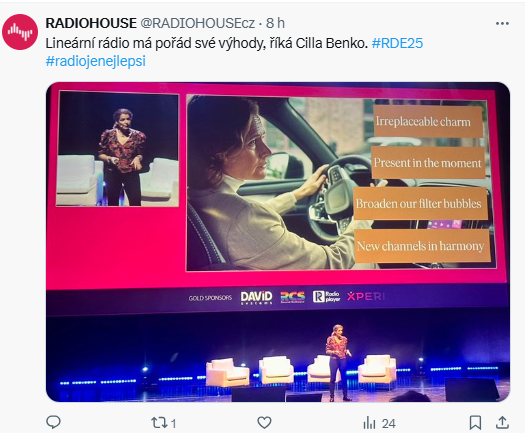525x433 pixels.
Task: Open the conference photo in the tweet
Action: point(278,242)
